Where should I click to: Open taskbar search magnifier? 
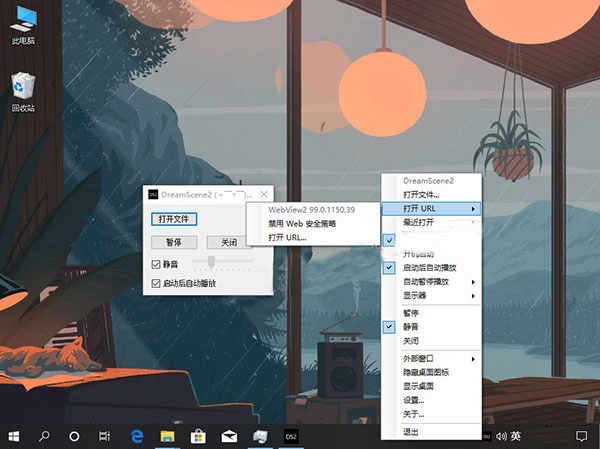point(44,436)
